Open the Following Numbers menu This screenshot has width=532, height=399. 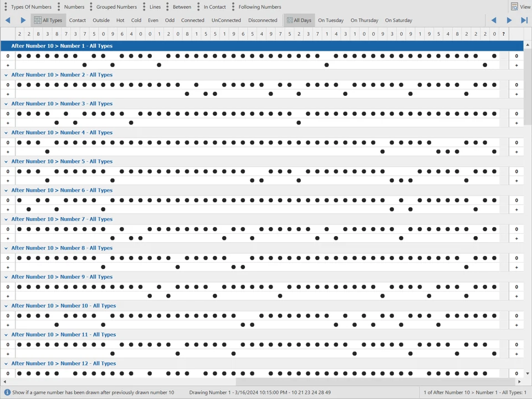click(259, 7)
